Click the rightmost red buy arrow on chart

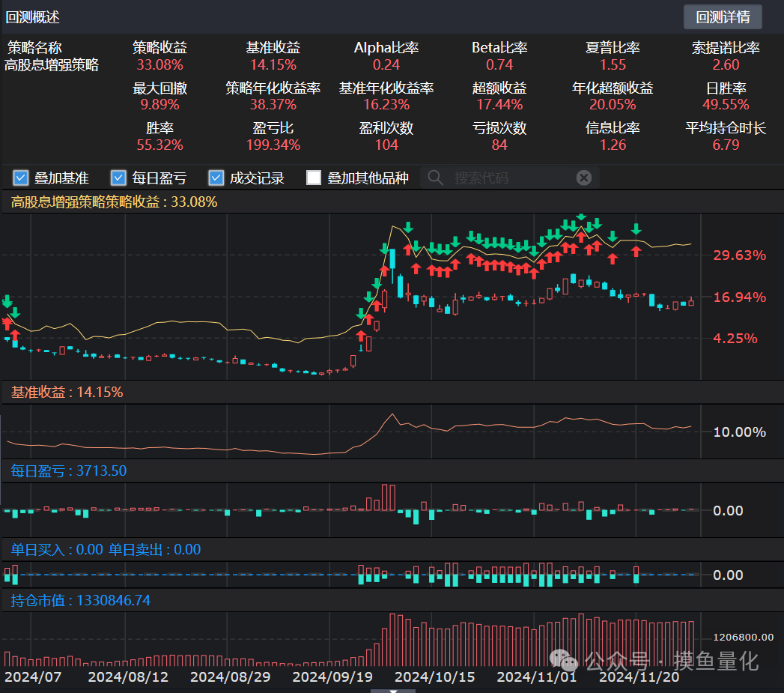tap(636, 249)
